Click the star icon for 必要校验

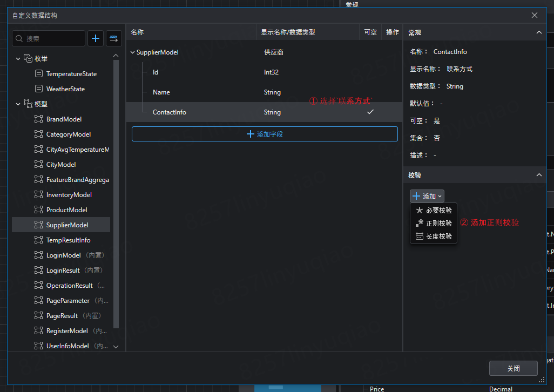[420, 211]
